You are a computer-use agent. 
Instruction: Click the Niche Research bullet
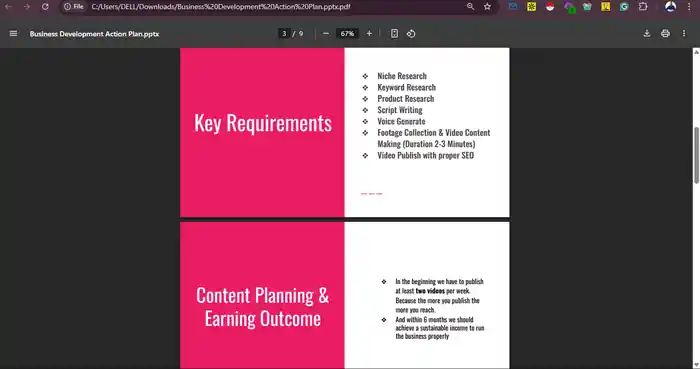[402, 76]
